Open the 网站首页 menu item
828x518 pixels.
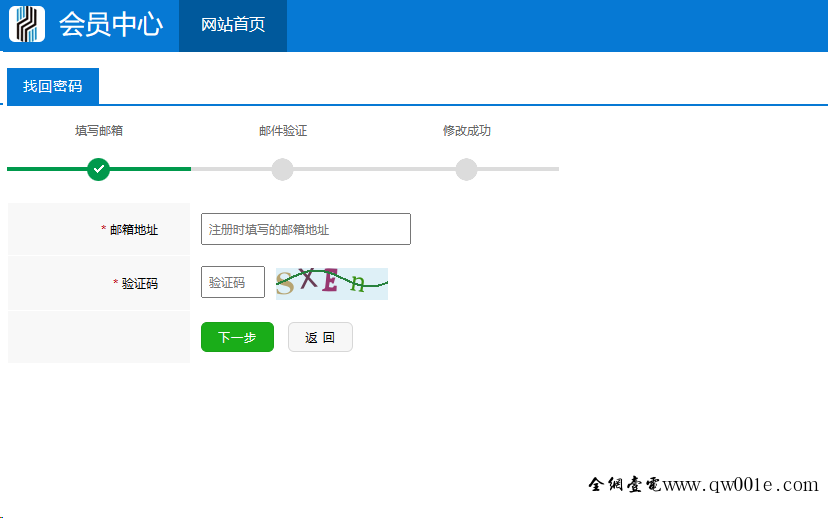tap(233, 25)
